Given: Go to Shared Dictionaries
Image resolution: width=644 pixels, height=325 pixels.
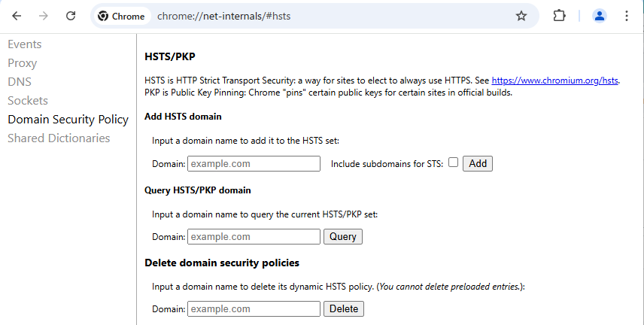Looking at the screenshot, I should coord(59,138).
